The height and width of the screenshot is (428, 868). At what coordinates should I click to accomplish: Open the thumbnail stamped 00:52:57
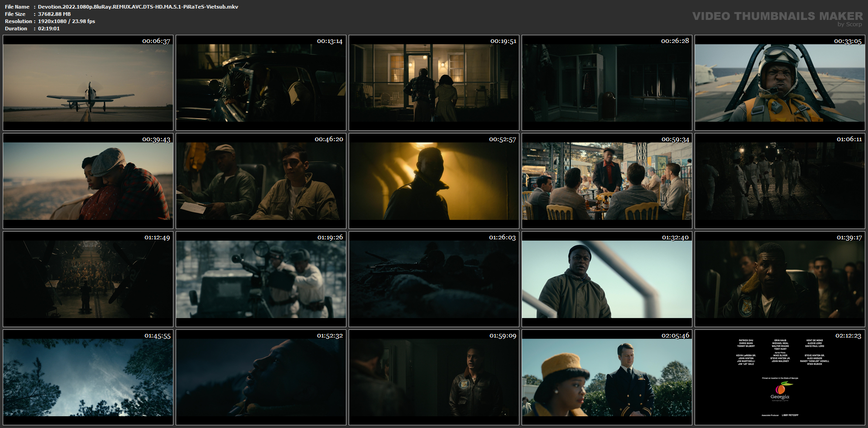tap(434, 181)
